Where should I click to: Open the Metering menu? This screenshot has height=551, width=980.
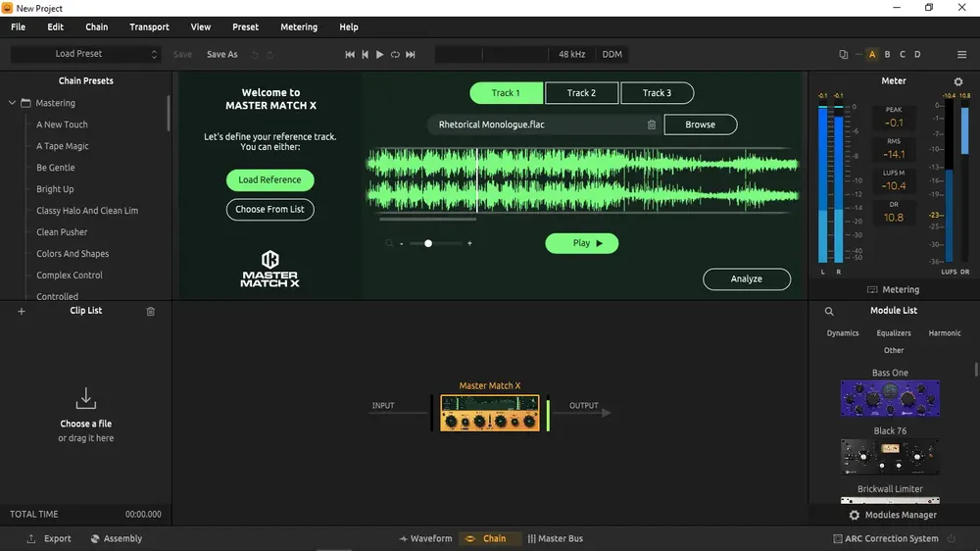299,26
